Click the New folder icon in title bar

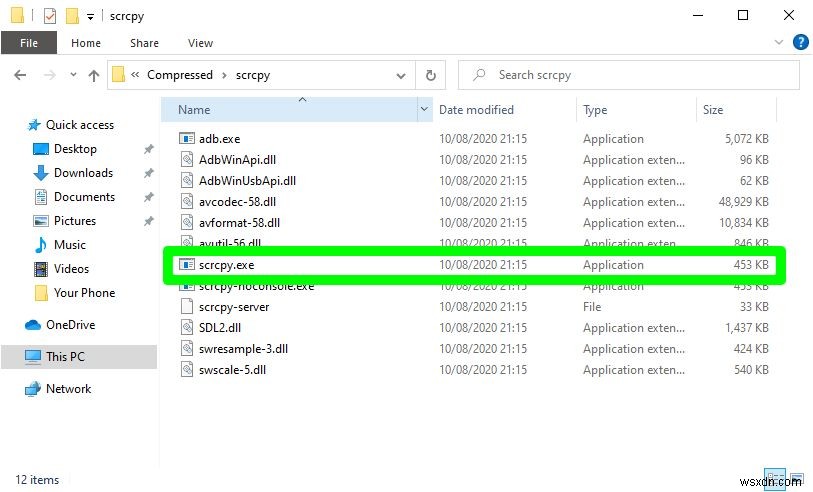[x=72, y=16]
